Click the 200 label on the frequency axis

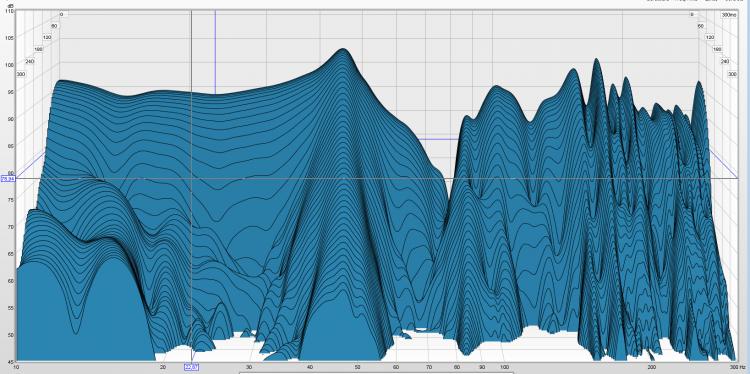pos(651,367)
